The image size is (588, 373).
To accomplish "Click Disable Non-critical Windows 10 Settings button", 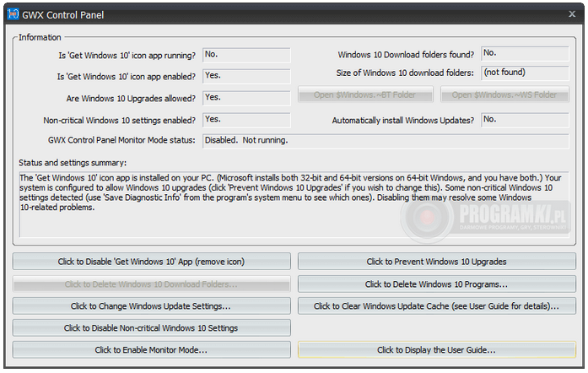I will [152, 327].
